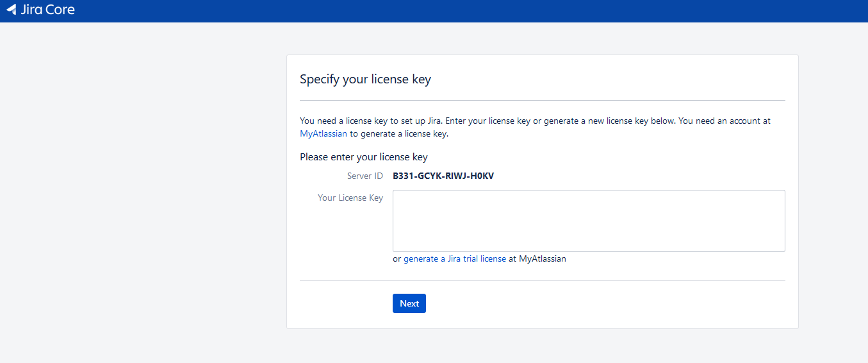
Task: Focus the Your License Key text area
Action: pos(589,221)
